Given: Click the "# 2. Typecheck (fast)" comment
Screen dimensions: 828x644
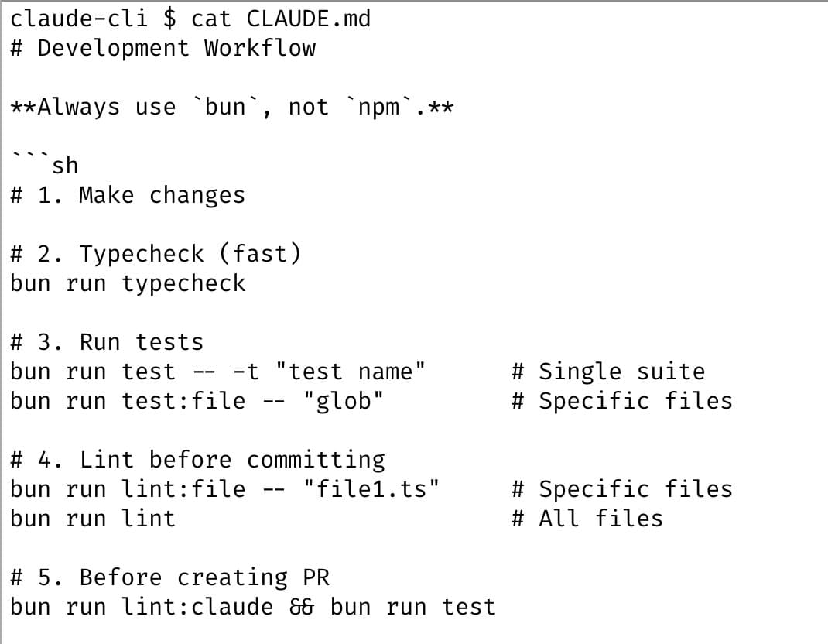Looking at the screenshot, I should click(156, 253).
